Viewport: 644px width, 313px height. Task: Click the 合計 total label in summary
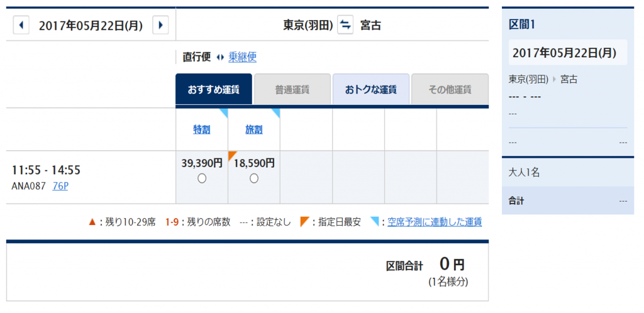coord(516,201)
